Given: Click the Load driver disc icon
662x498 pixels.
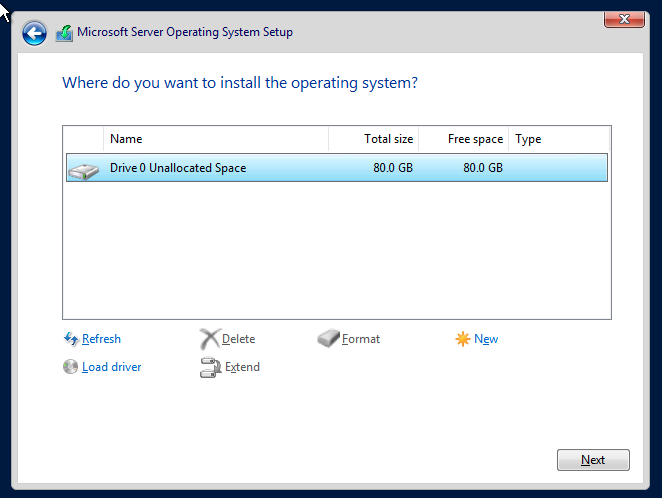Looking at the screenshot, I should pos(71,367).
